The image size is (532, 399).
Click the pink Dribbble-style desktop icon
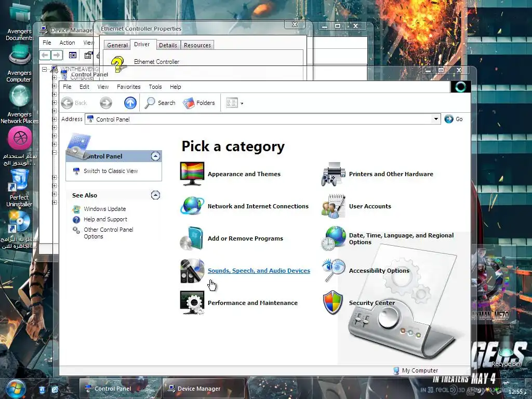click(20, 138)
